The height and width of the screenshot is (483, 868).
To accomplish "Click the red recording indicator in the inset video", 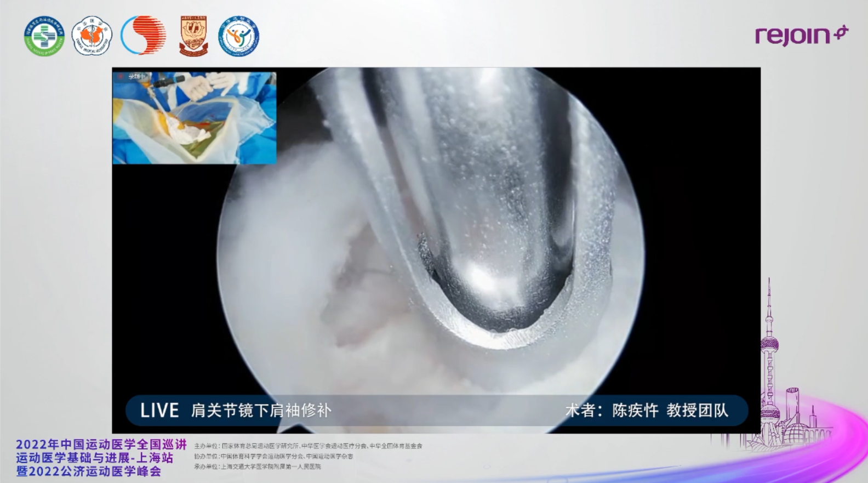I will 121,77.
